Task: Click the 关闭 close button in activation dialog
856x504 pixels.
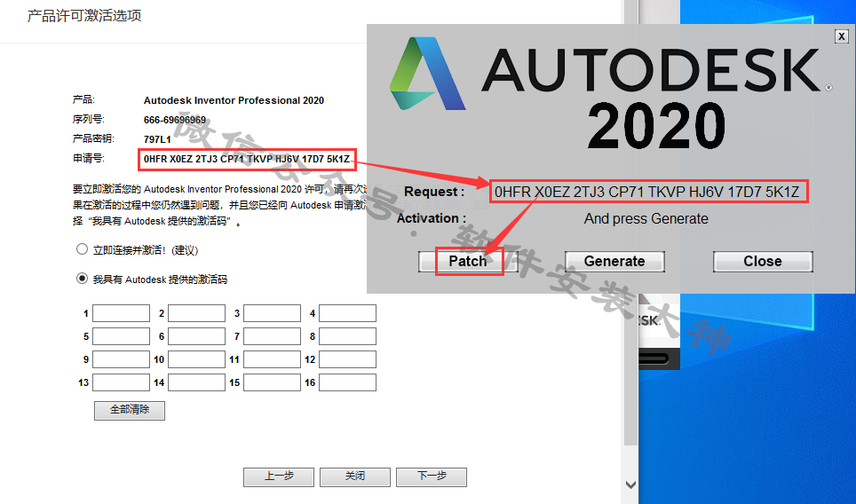Action: click(355, 476)
